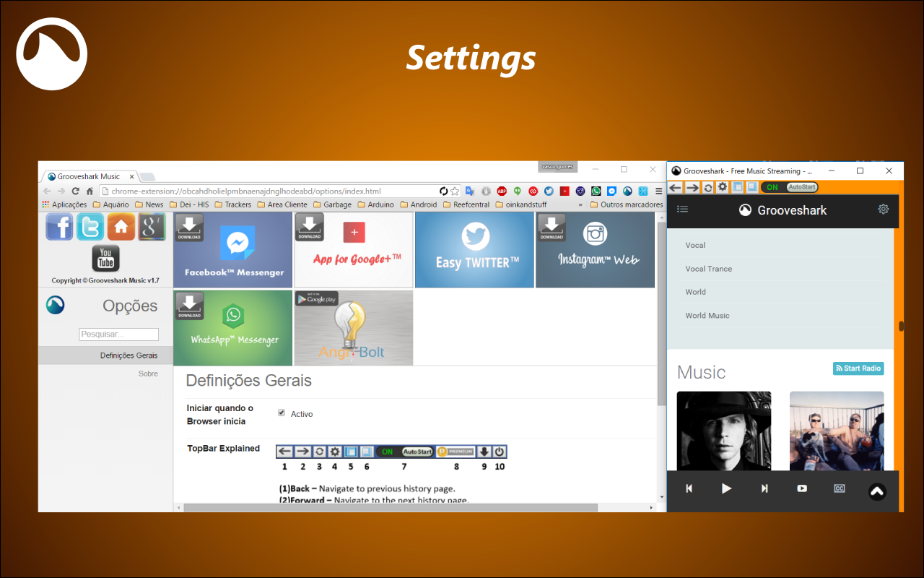Open YouTube video icon in player bar
The image size is (924, 578).
(x=802, y=488)
